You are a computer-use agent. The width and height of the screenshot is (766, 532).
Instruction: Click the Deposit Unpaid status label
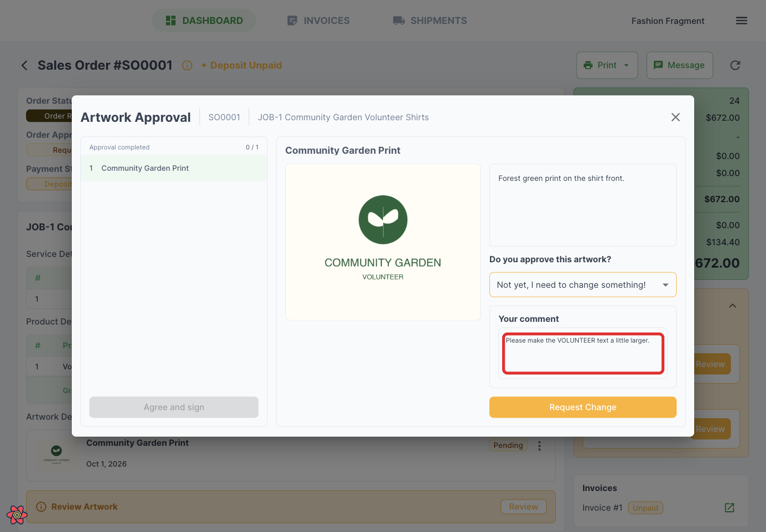tap(246, 65)
